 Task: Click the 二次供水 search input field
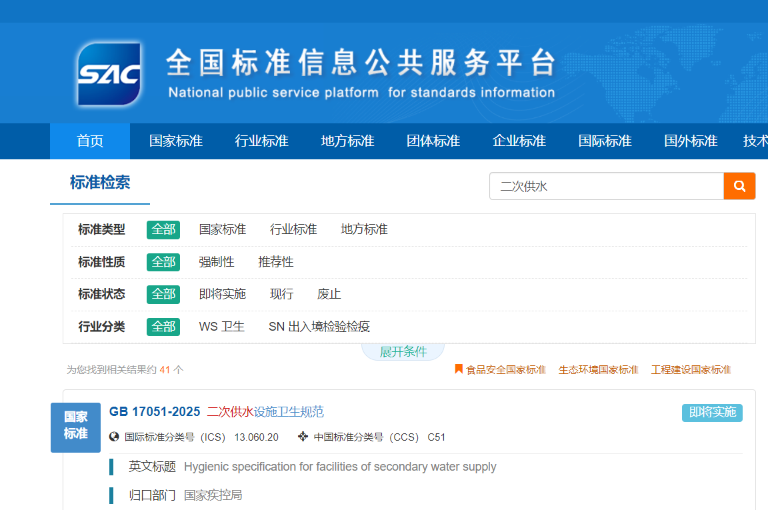coord(606,186)
